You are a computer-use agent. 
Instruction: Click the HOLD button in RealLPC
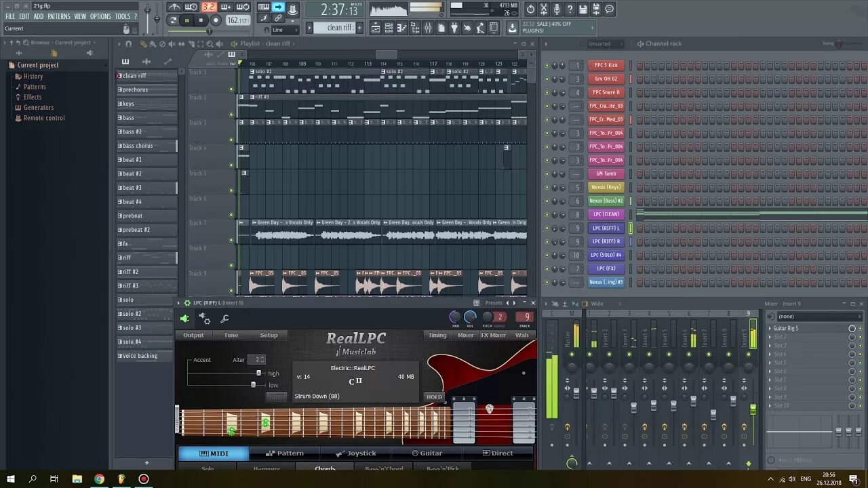(x=434, y=396)
